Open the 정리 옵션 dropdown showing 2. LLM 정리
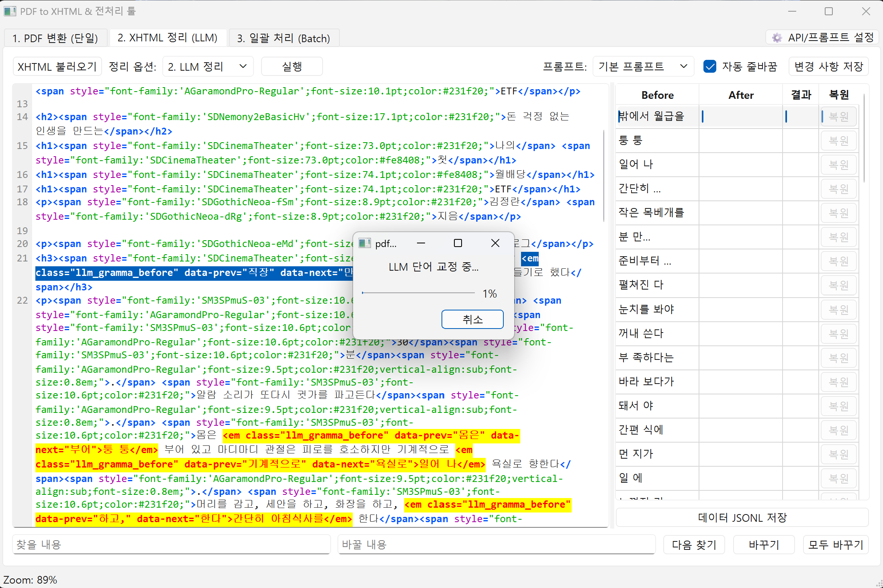The image size is (883, 588). (x=208, y=67)
